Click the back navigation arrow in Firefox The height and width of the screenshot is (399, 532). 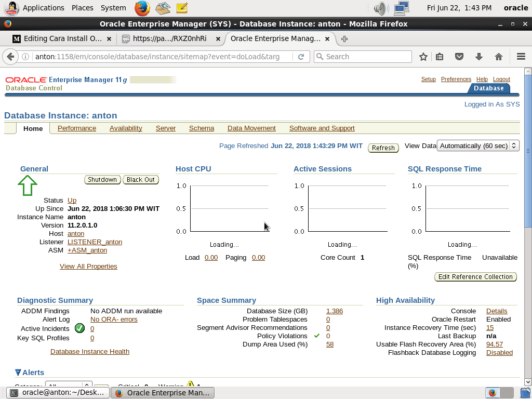point(10,57)
